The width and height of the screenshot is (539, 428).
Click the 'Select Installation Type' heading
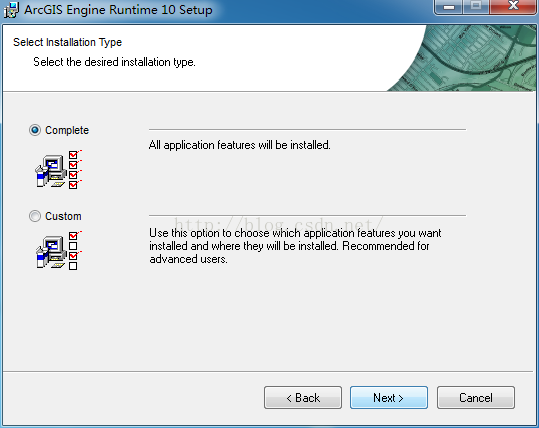point(67,42)
